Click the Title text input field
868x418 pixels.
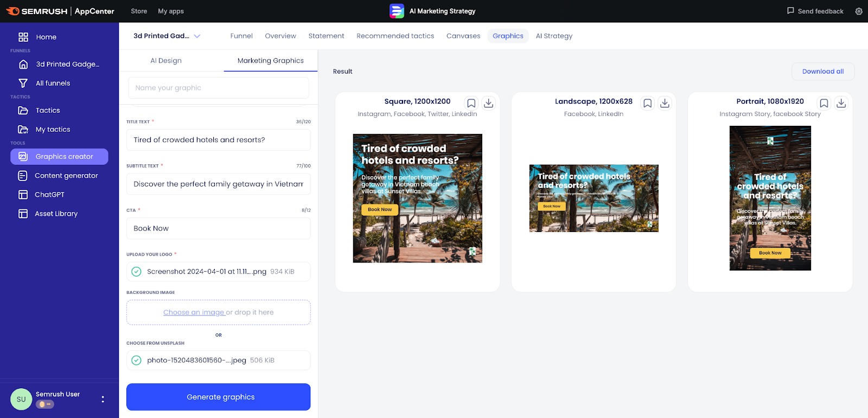click(x=219, y=140)
